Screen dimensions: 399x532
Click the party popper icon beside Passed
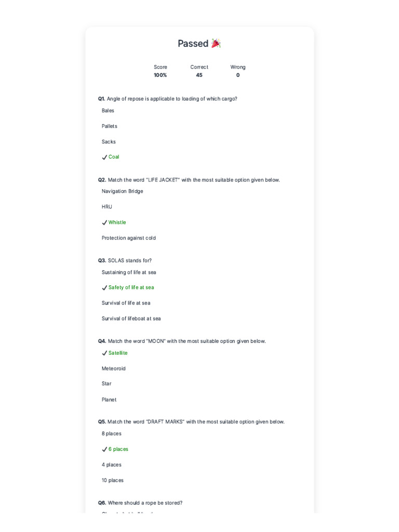[216, 44]
